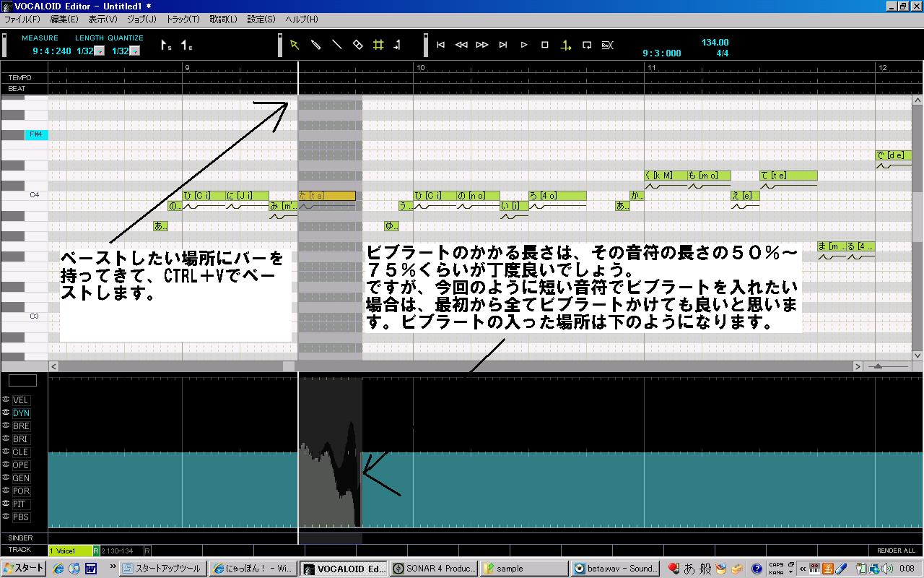Select the PIT parameter label
Viewport: 924px width, 578px height.
[x=21, y=504]
